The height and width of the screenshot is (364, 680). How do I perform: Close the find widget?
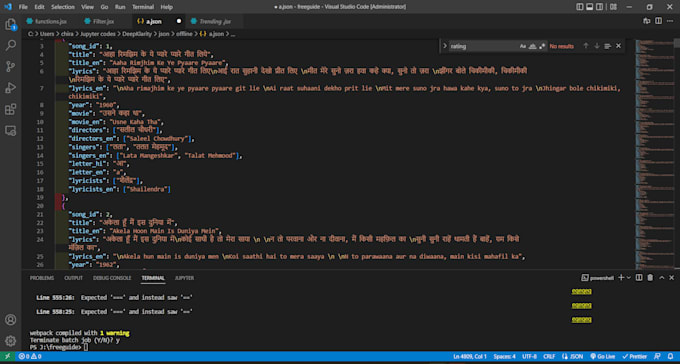(618, 46)
